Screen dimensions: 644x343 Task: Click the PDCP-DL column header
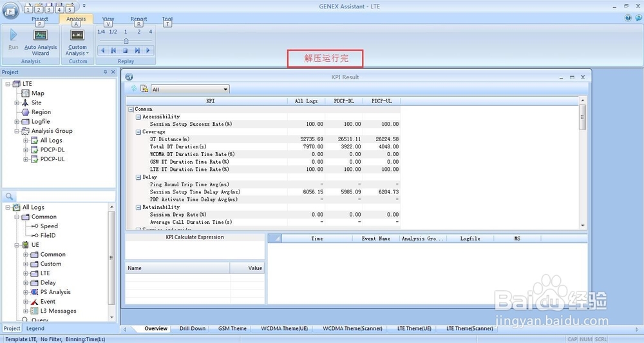click(344, 101)
